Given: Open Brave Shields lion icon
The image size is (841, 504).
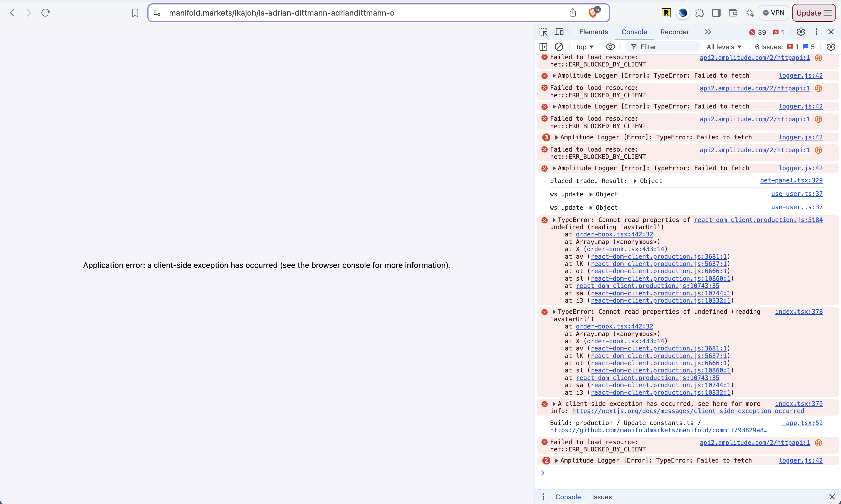Looking at the screenshot, I should tap(593, 13).
